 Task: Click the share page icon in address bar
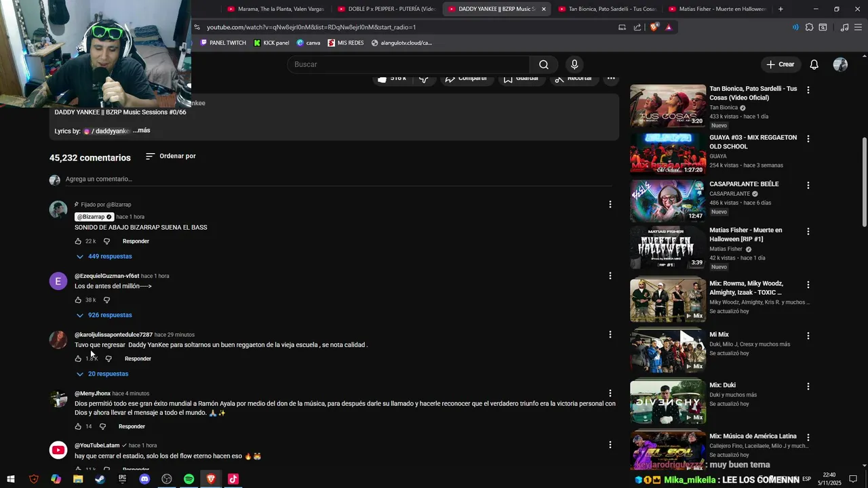(637, 27)
